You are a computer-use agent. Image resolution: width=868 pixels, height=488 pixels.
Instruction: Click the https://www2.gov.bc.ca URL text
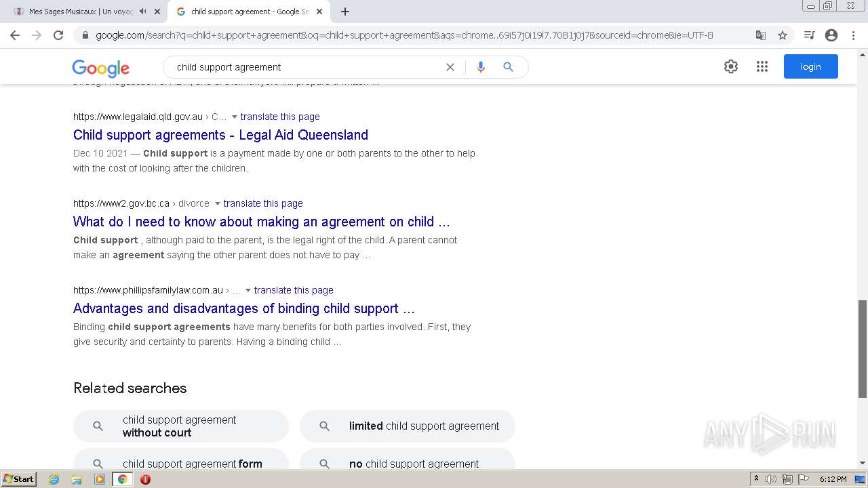coord(121,203)
